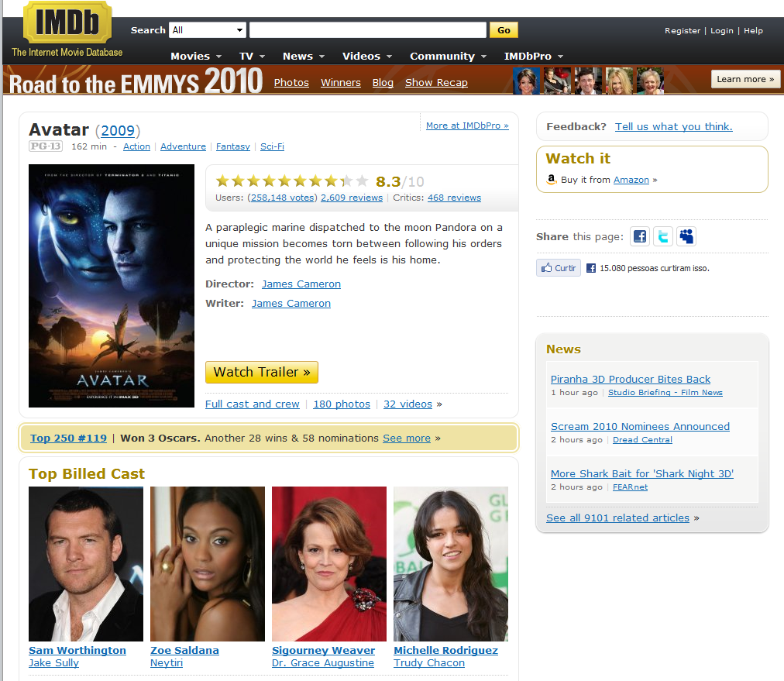Expand the Community menu dropdown

click(448, 56)
